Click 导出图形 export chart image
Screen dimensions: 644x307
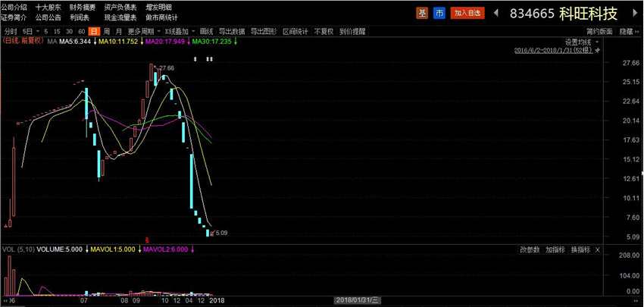pos(264,31)
